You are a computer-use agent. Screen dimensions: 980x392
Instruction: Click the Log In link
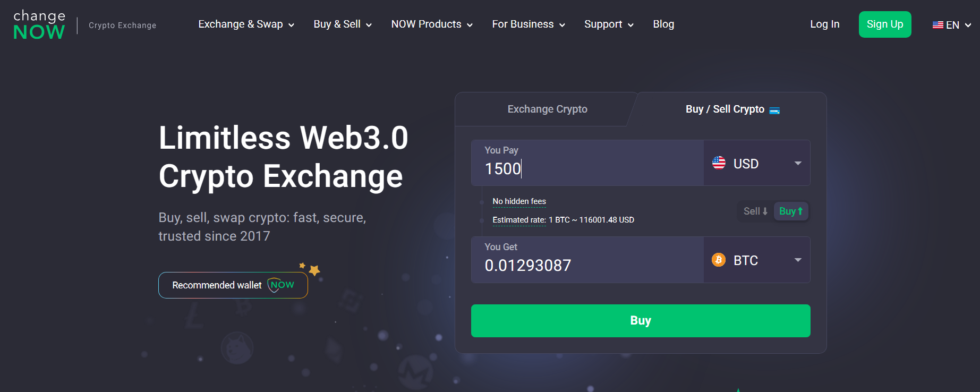point(824,24)
